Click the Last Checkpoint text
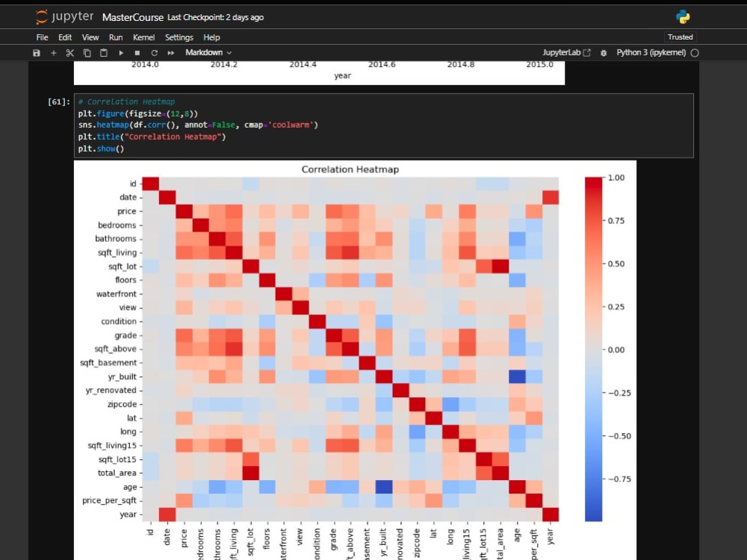The height and width of the screenshot is (560, 747). coord(215,17)
